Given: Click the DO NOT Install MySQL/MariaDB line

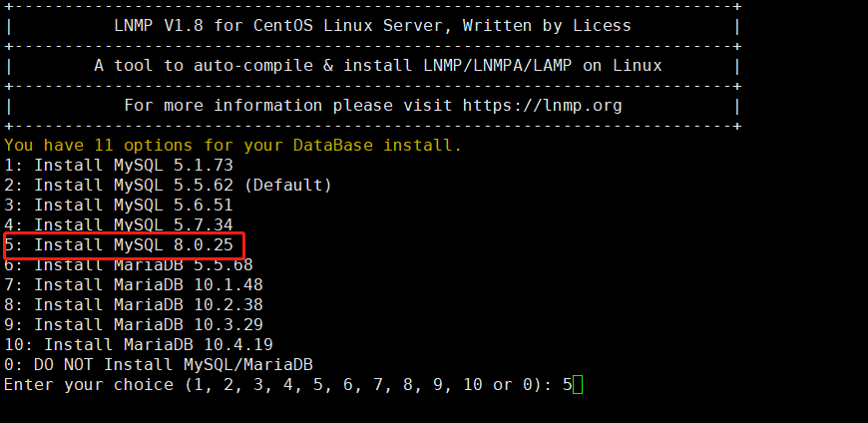Looking at the screenshot, I should pos(165,364).
